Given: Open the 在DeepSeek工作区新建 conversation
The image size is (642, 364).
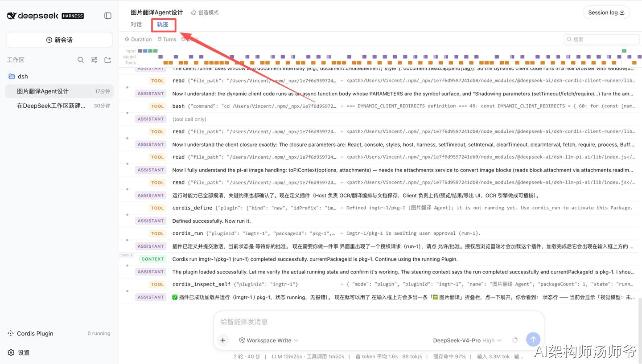Looking at the screenshot, I should [59, 106].
